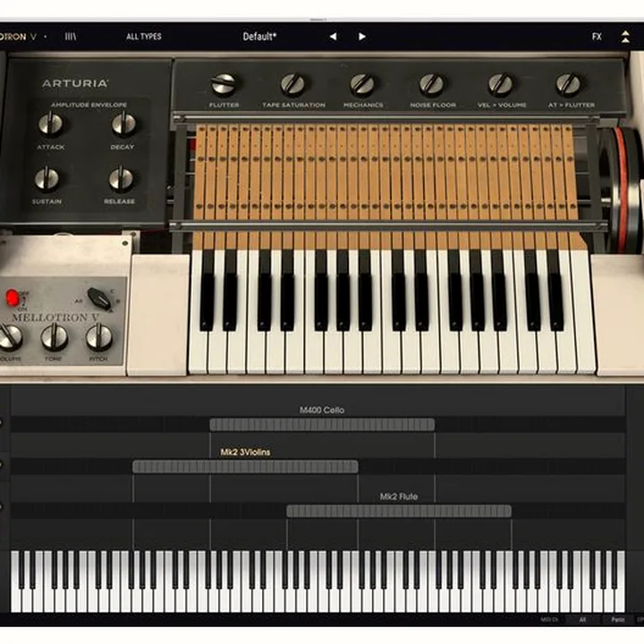This screenshot has width=644, height=644.
Task: Click the Mk2 Flute track label
Action: [x=398, y=496]
